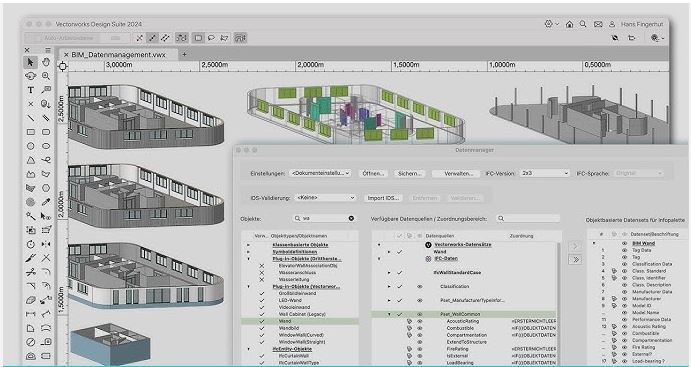Image resolution: width=691 pixels, height=367 pixels.
Task: Collapse the Pset_WallCommon node
Action: 389,314
